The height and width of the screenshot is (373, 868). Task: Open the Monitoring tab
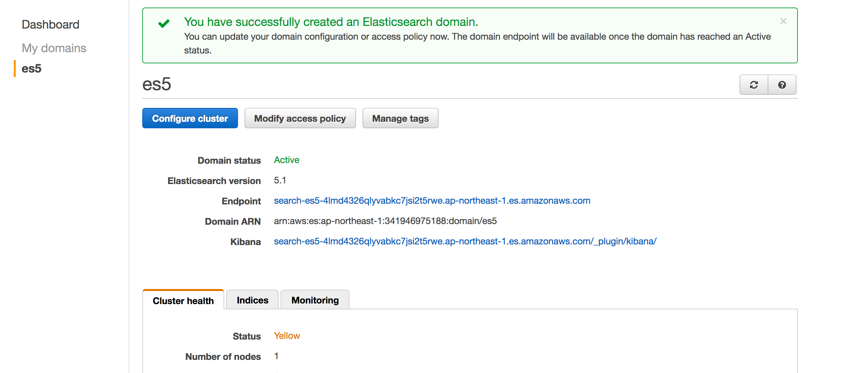(314, 300)
